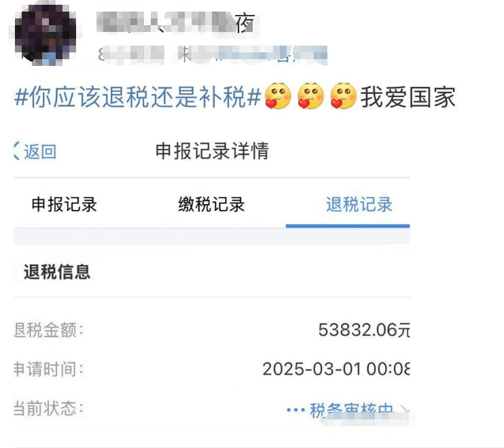This screenshot has width=504, height=448.
Task: Expand status details via right chevron
Action: tap(405, 409)
